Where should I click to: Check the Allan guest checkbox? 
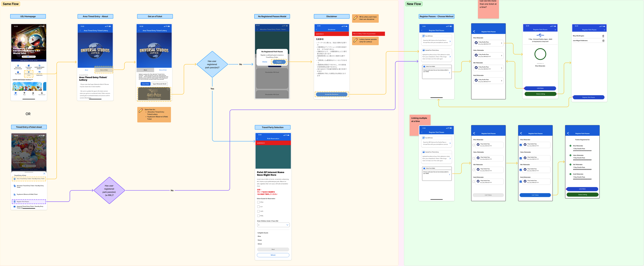coord(258,202)
